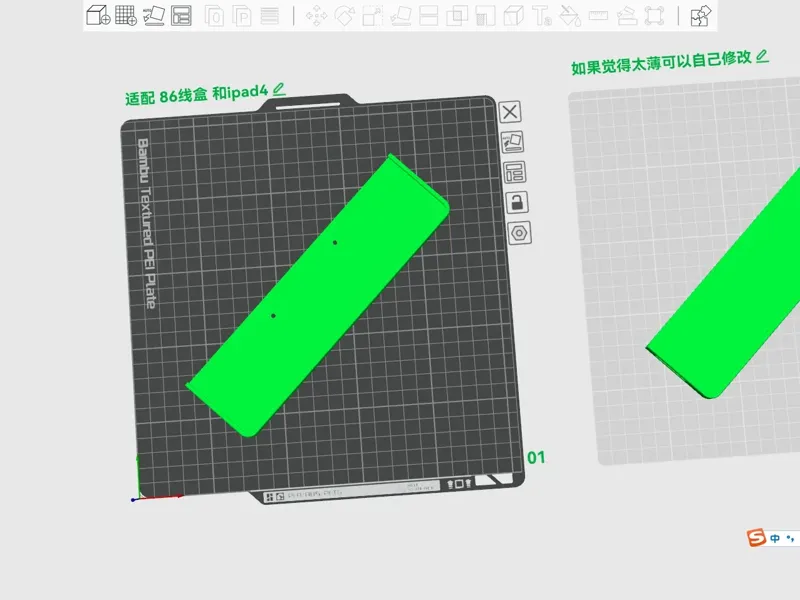Activate the Cut tool
This screenshot has height=600, width=800.
click(429, 16)
